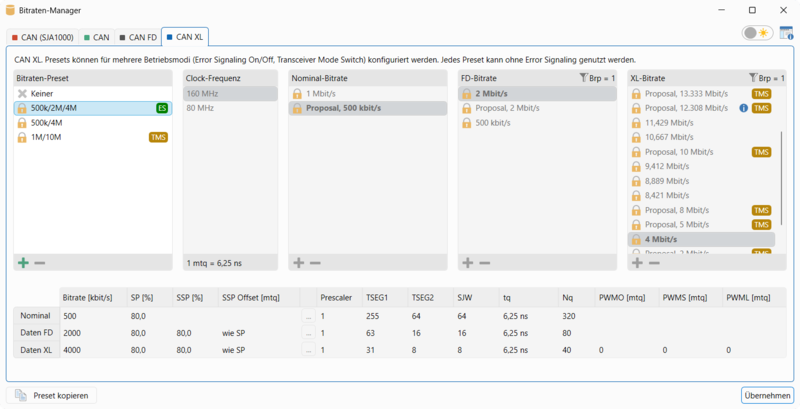Add an FD bitrate with plus icon
Screen dimensions: 800x409
tap(468, 263)
